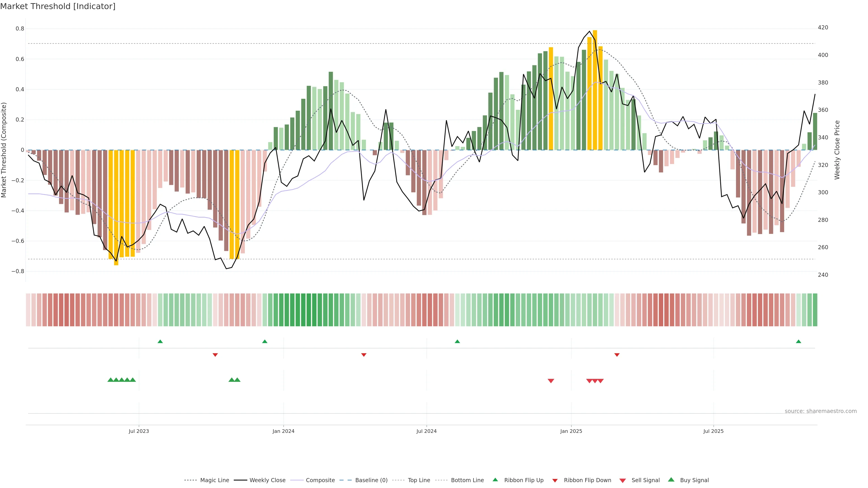Viewport: 868px width, 488px height.
Task: Click the Buy Signal triangle icon in legend
Action: pos(671,480)
